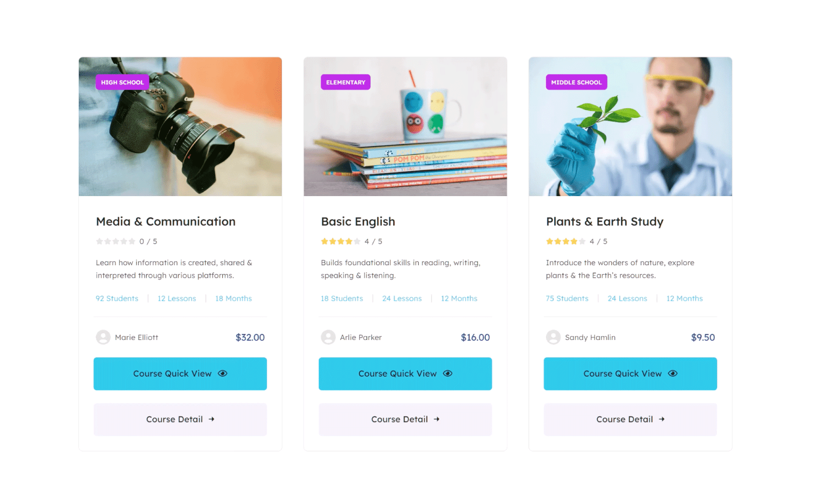Open the Plants & Earth Study course title

605,222
